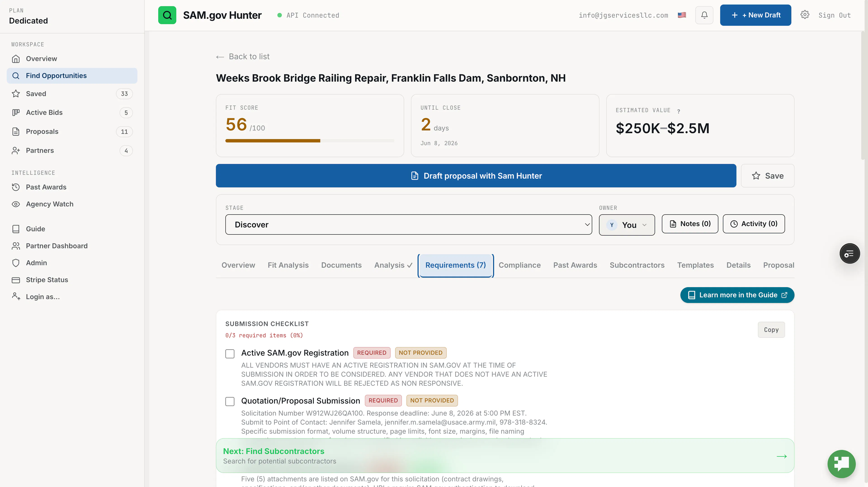Click the Partner Dashboard people icon
This screenshot has width=868, height=487.
click(x=16, y=246)
